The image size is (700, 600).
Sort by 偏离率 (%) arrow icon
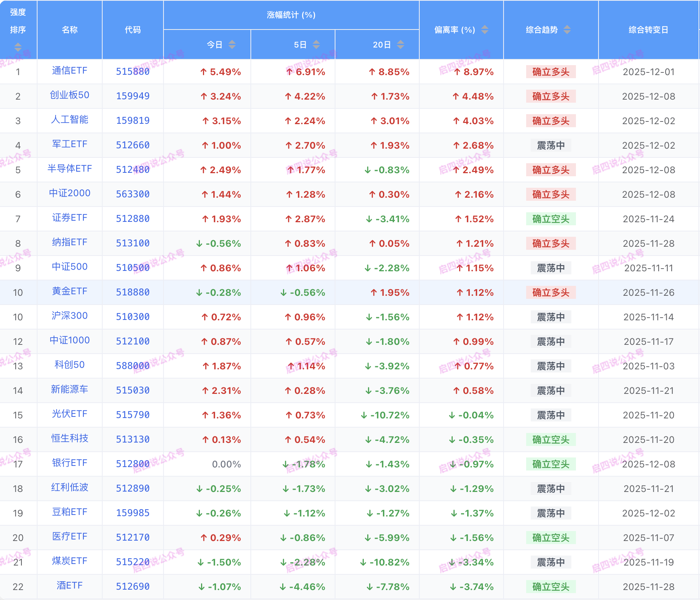[485, 30]
